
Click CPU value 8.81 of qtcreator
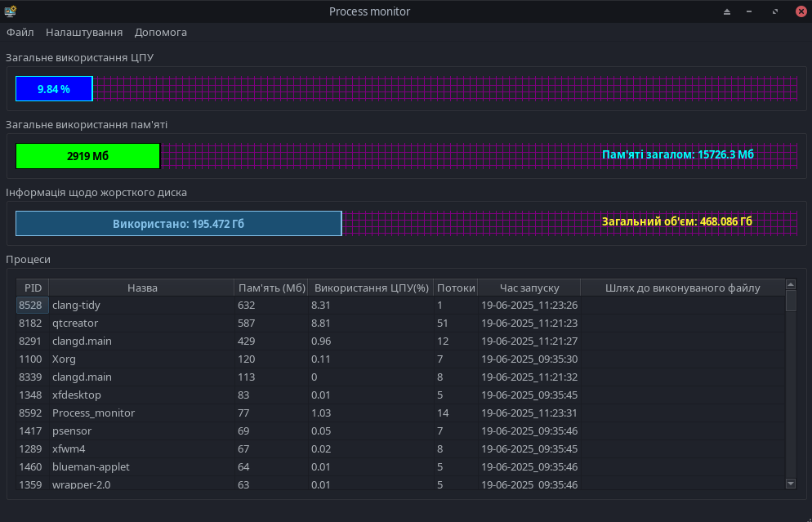321,323
